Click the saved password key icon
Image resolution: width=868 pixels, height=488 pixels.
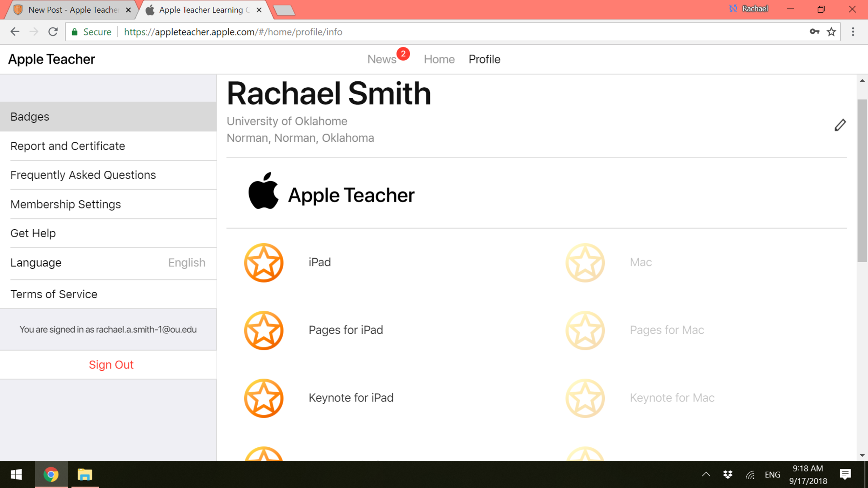pyautogui.click(x=814, y=32)
